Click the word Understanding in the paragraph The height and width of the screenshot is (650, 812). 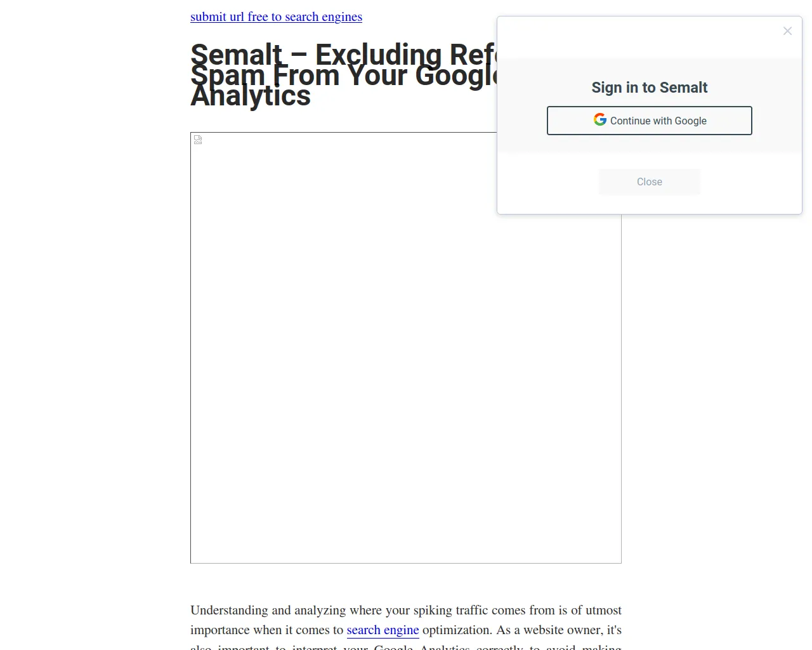[x=229, y=611]
